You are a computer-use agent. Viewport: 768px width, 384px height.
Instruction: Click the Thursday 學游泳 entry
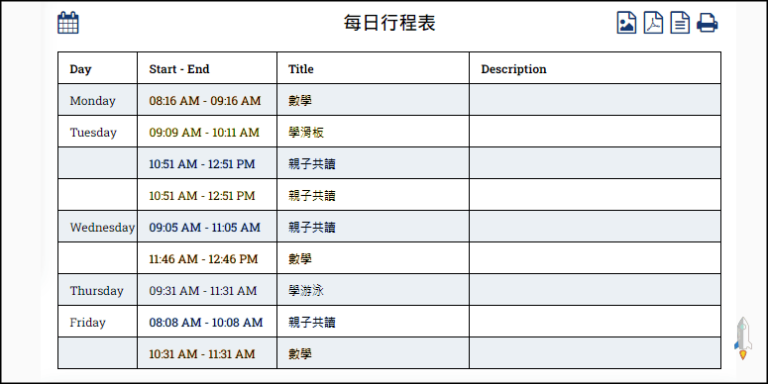click(x=306, y=291)
